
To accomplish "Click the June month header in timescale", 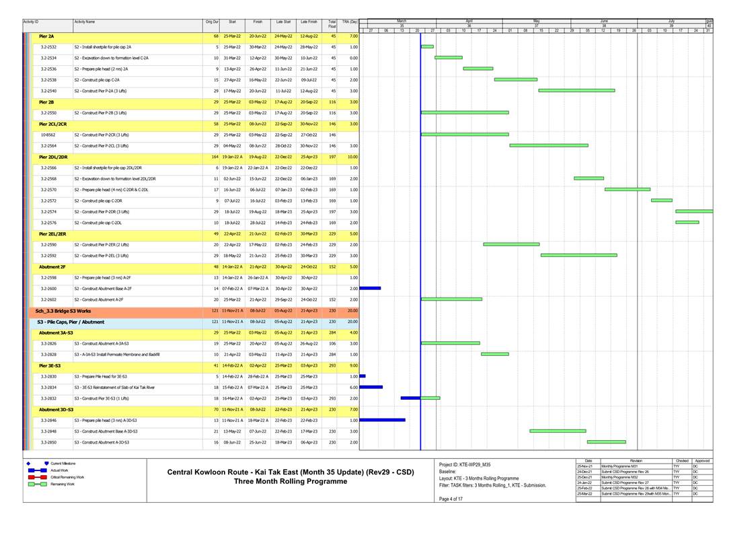I will click(x=604, y=21).
